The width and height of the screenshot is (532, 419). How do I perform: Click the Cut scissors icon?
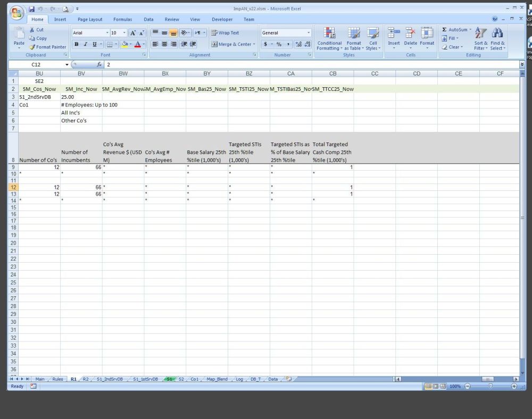click(x=32, y=30)
